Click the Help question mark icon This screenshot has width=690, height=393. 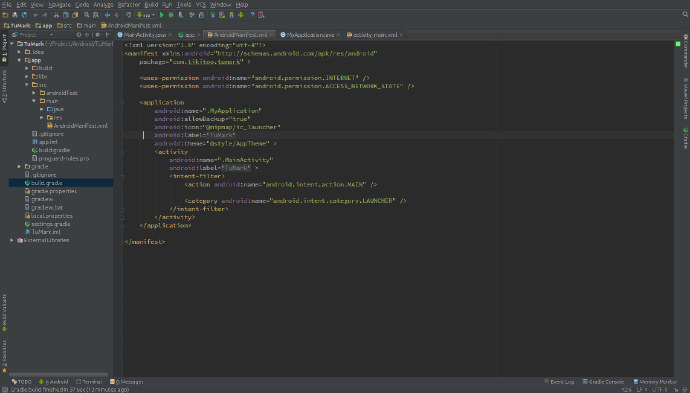pos(252,15)
